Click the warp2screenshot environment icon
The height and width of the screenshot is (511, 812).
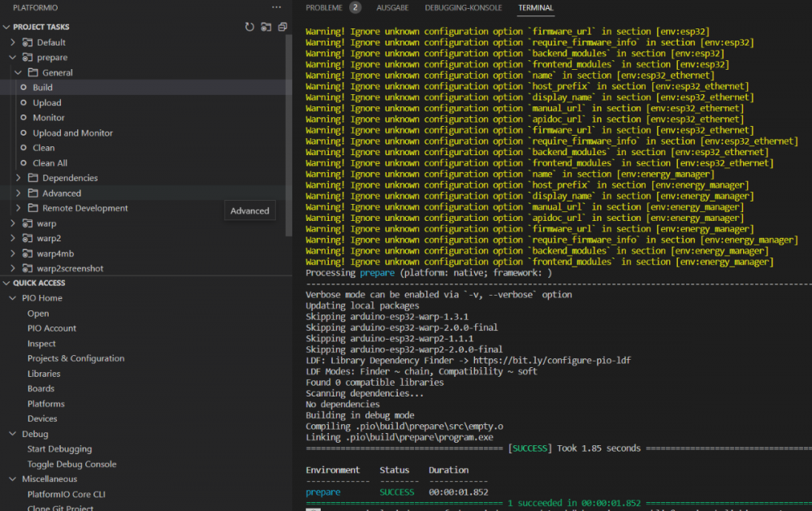[28, 269]
